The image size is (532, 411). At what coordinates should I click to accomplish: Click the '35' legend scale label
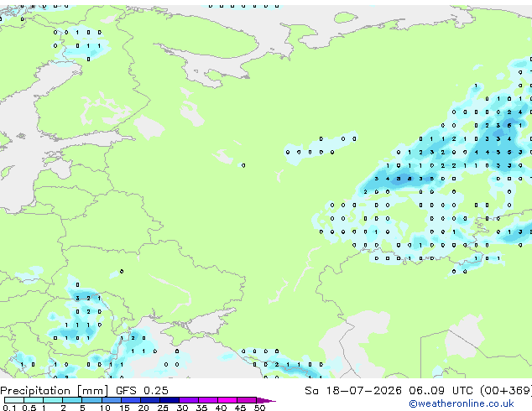coord(201,408)
